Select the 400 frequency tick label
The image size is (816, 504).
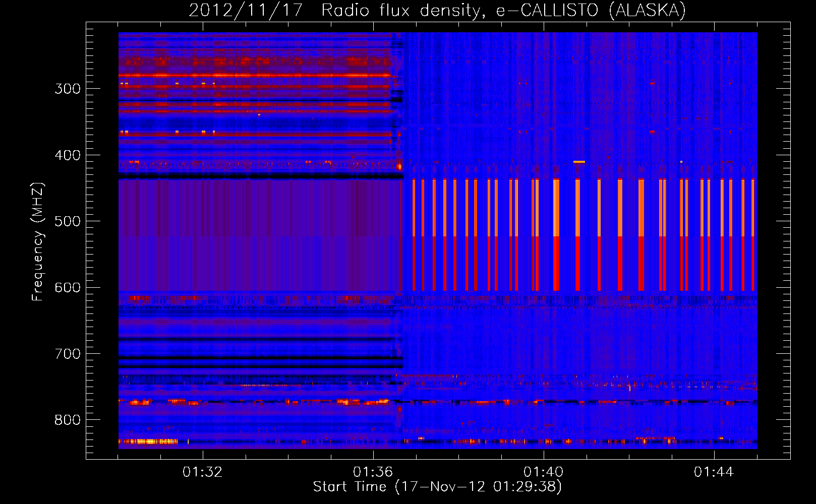pyautogui.click(x=68, y=155)
